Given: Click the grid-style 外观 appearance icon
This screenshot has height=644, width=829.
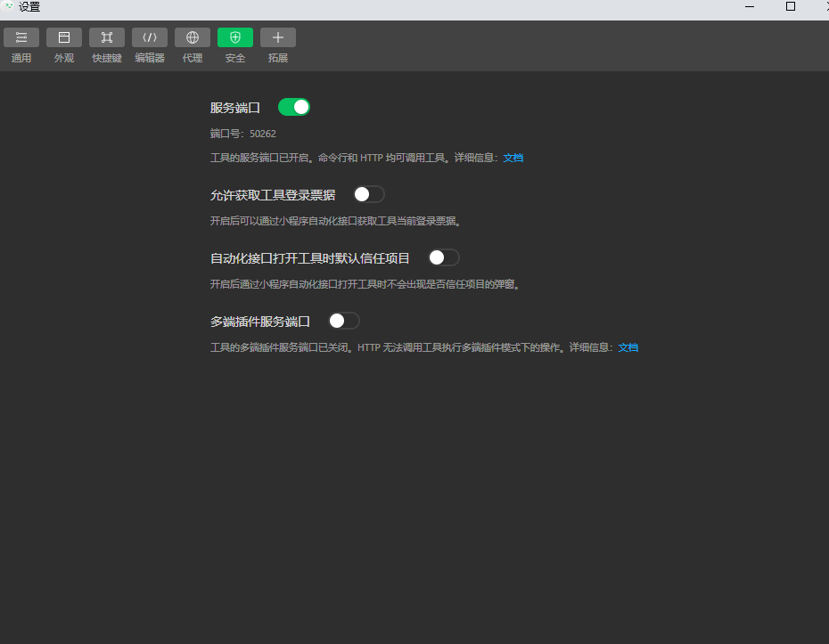Looking at the screenshot, I should click(x=64, y=37).
